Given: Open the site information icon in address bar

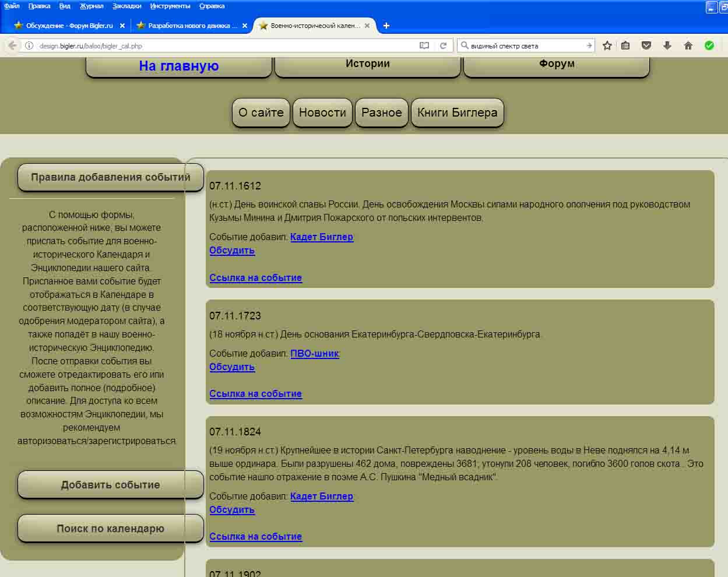Looking at the screenshot, I should point(29,45).
